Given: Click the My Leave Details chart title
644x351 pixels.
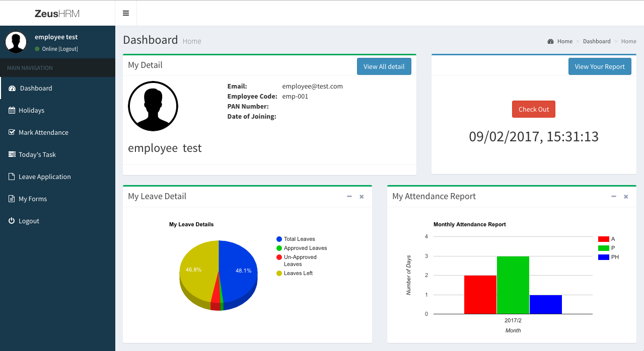Looking at the screenshot, I should (x=191, y=224).
